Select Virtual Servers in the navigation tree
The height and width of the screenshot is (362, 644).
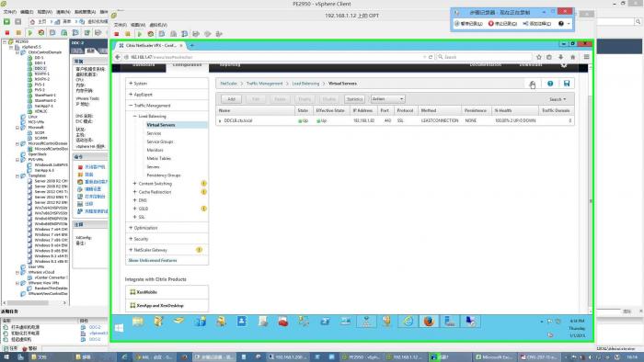pos(161,125)
